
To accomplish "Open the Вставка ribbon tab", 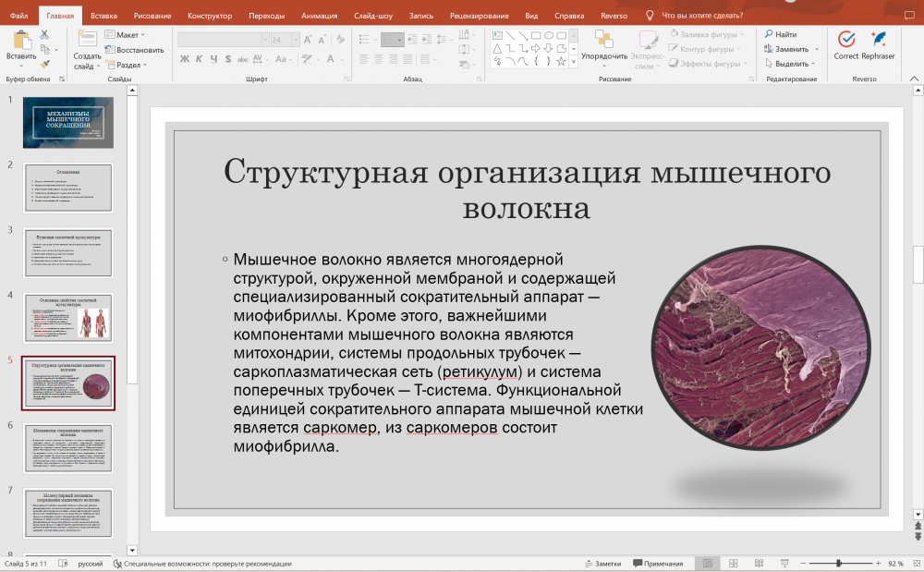I will click(103, 16).
